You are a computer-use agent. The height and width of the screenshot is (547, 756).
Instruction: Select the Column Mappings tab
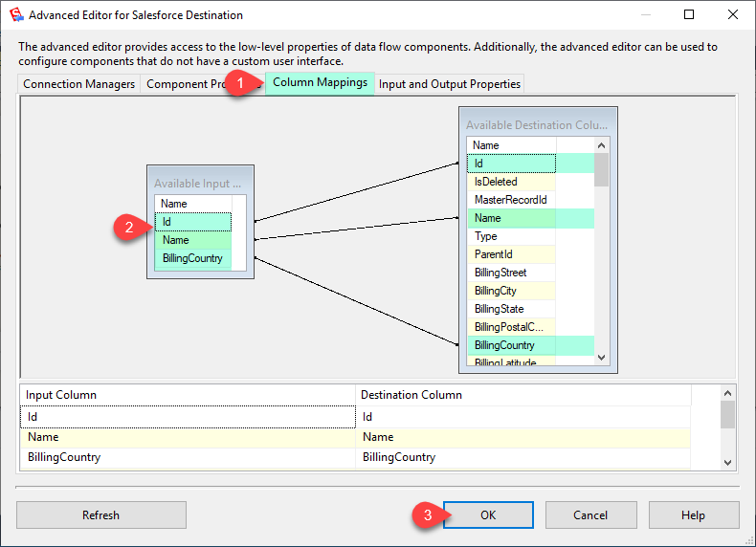[x=320, y=83]
